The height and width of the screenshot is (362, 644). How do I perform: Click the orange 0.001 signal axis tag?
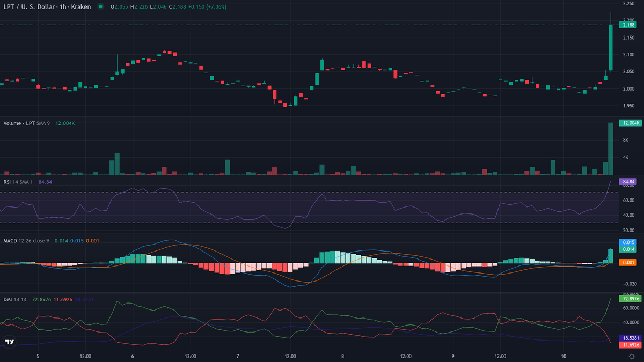[x=628, y=262]
